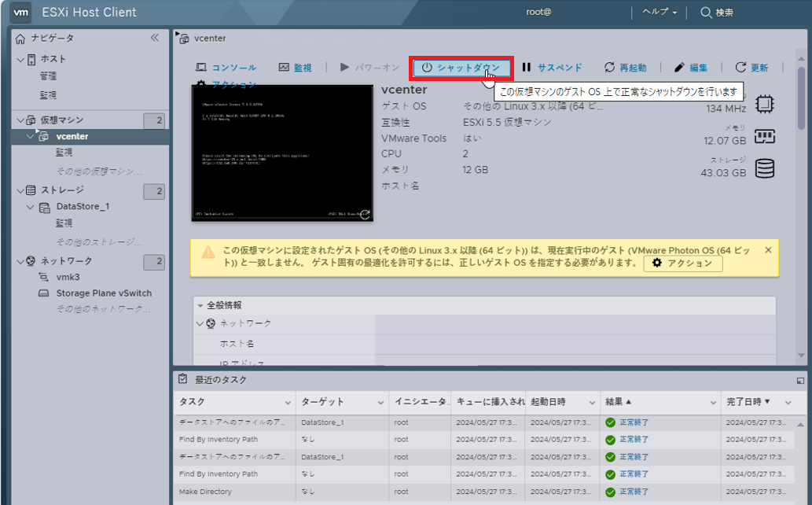The width and height of the screenshot is (812, 505).
Task: Open the VM console (コンソール)
Action: click(226, 68)
